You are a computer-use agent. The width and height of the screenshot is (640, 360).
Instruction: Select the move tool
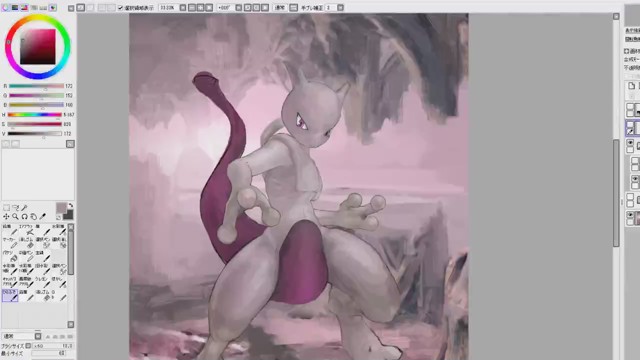click(7, 217)
